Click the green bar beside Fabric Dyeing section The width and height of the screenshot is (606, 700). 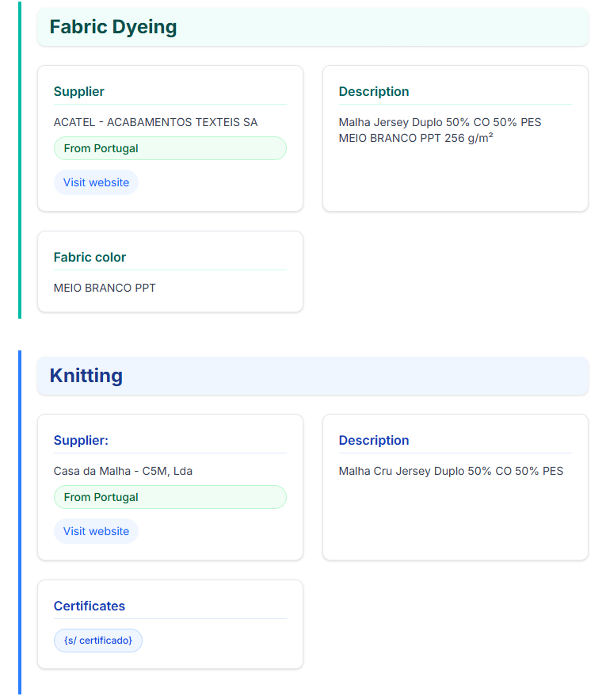click(x=20, y=159)
